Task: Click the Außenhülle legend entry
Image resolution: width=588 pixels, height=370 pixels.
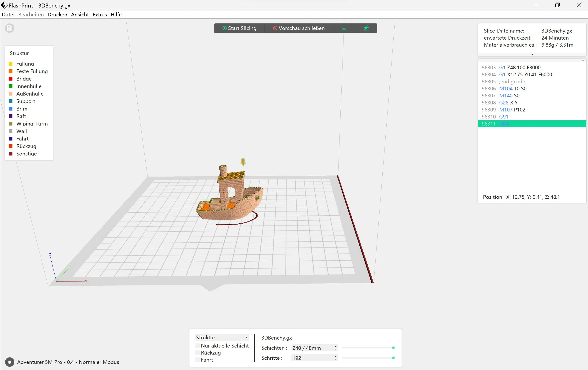Action: pyautogui.click(x=30, y=94)
